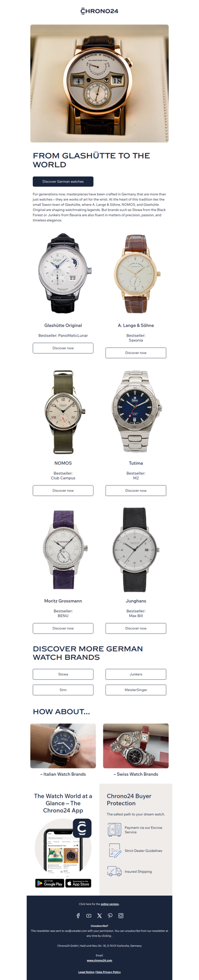This screenshot has height=980, width=199.
Task: Click the Escrow Service payment icon
Action: coord(114,830)
